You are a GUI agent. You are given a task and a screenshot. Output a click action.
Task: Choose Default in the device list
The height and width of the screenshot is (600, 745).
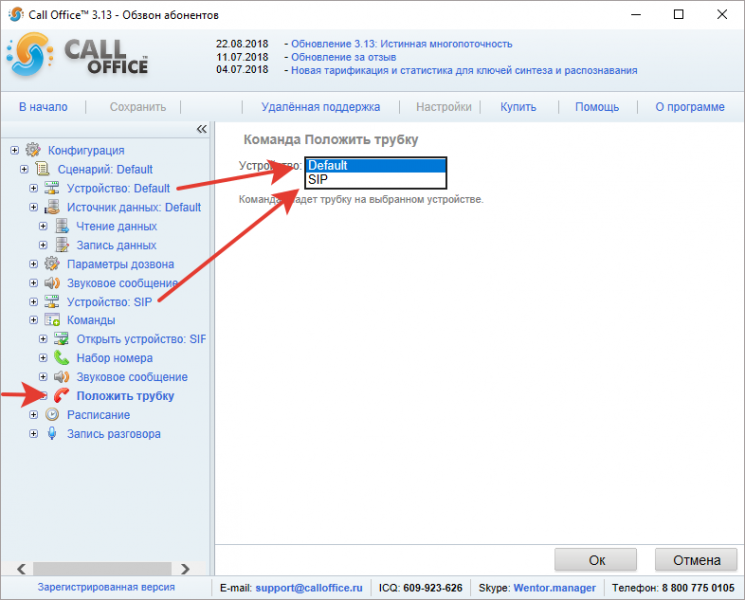376,165
